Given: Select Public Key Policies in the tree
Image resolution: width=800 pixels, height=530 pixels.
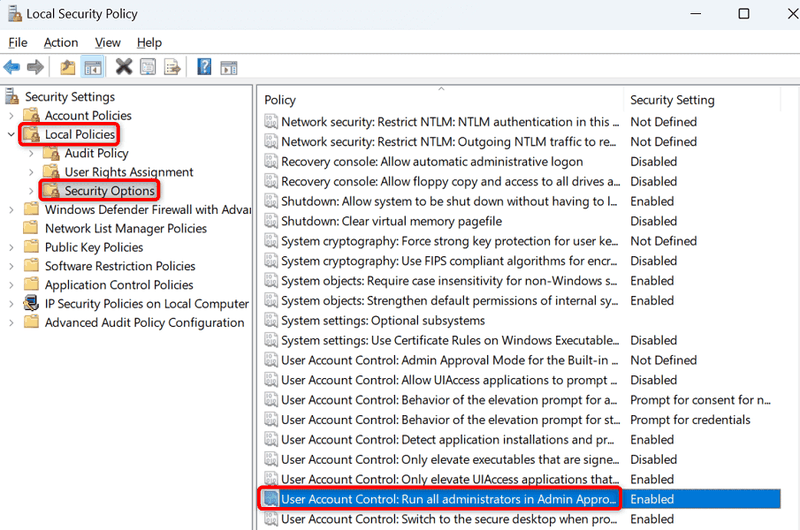Looking at the screenshot, I should pos(94,247).
